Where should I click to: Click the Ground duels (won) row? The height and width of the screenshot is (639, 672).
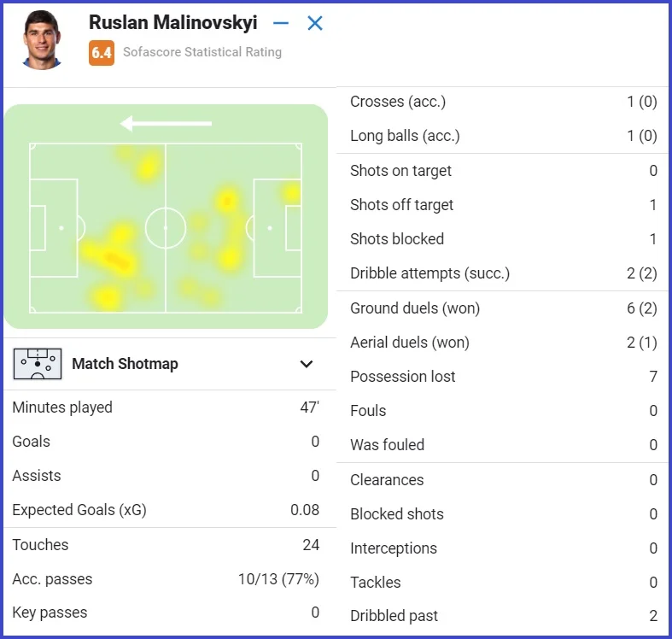pyautogui.click(x=503, y=308)
